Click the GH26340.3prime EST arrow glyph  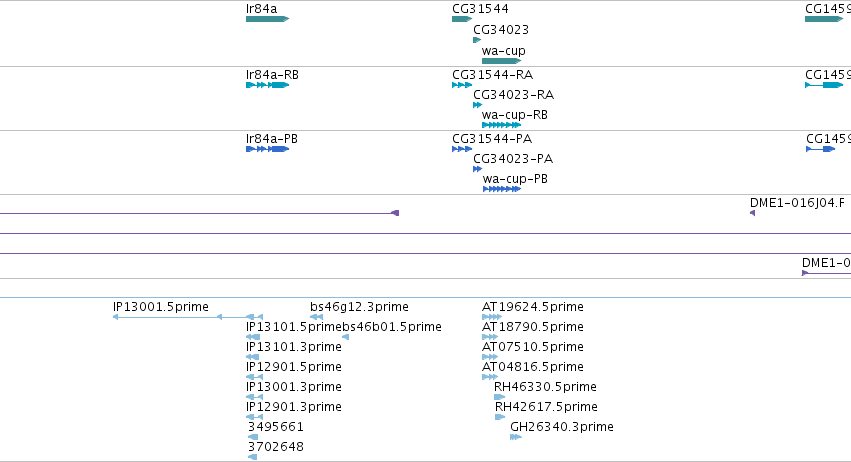(x=516, y=437)
